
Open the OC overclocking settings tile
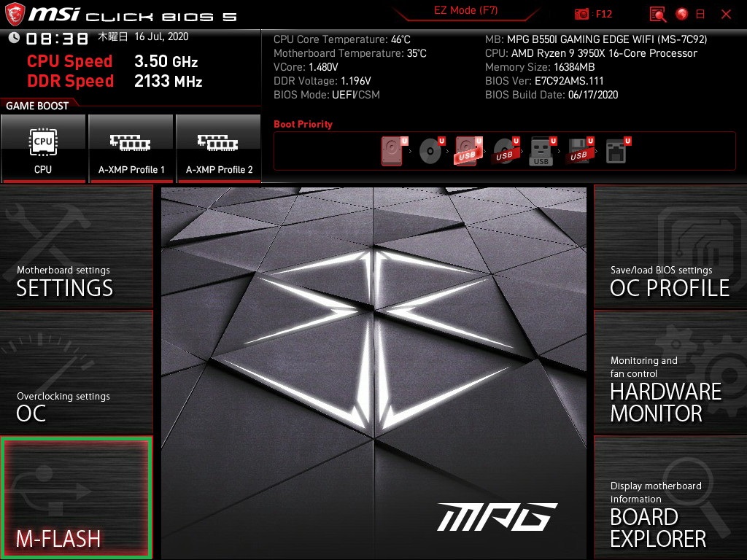pos(76,372)
